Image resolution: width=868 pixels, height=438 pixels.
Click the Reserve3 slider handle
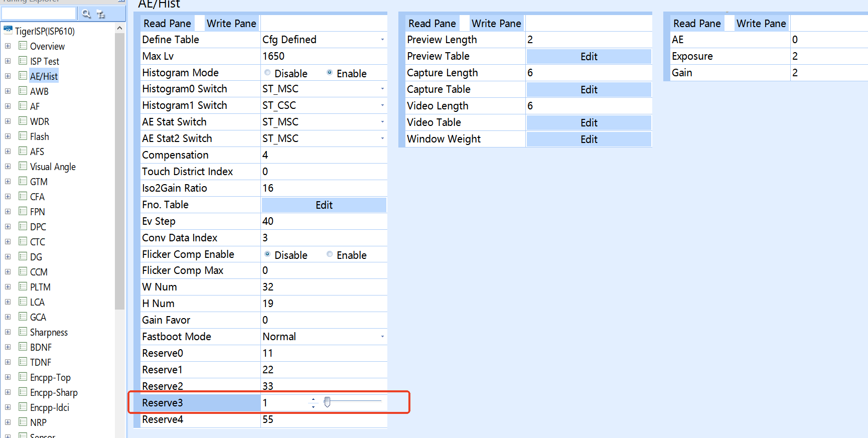(327, 402)
